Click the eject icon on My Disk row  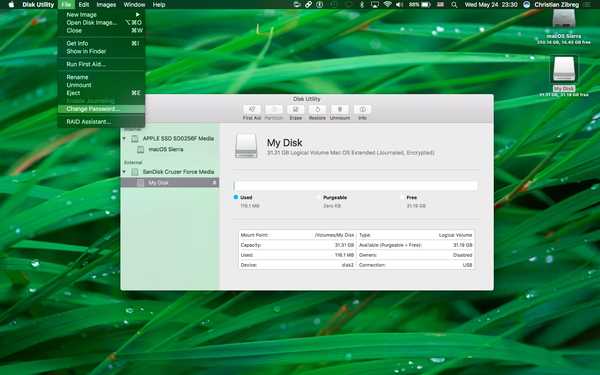[x=215, y=183]
